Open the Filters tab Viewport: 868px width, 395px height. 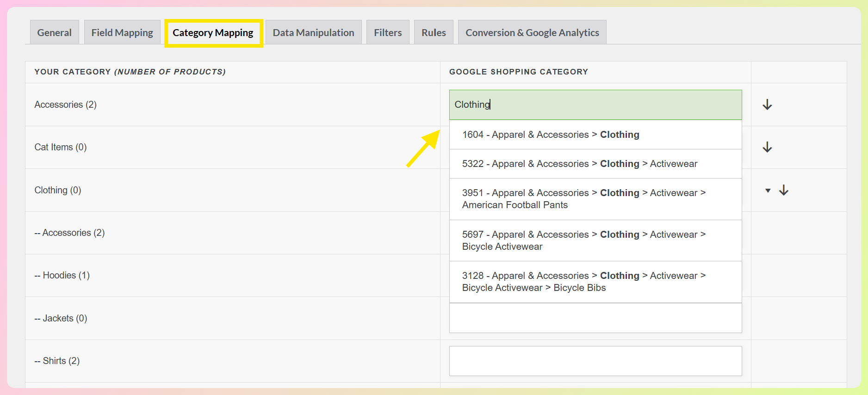(388, 32)
